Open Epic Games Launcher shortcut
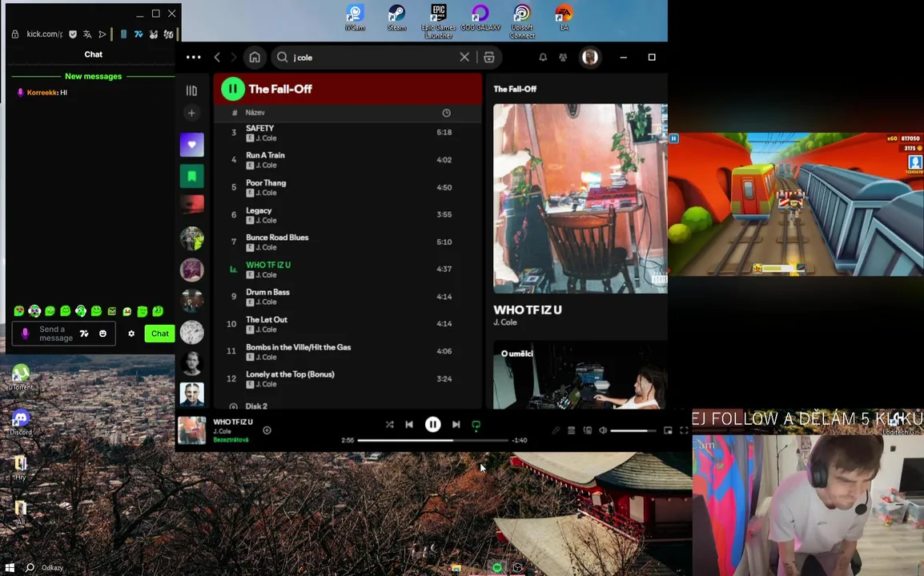The width and height of the screenshot is (924, 576). coord(439,22)
